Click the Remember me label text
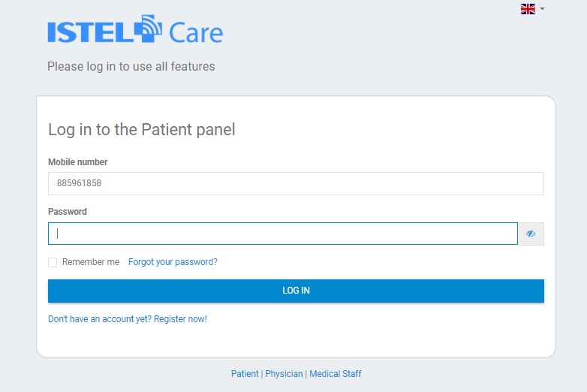Viewport: 587px width, 392px height. point(91,262)
